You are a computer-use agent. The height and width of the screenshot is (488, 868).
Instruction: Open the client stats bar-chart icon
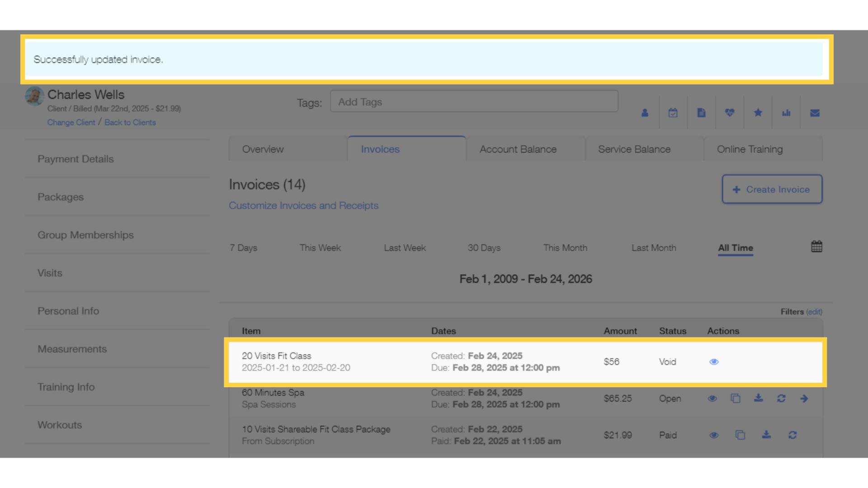click(x=787, y=113)
